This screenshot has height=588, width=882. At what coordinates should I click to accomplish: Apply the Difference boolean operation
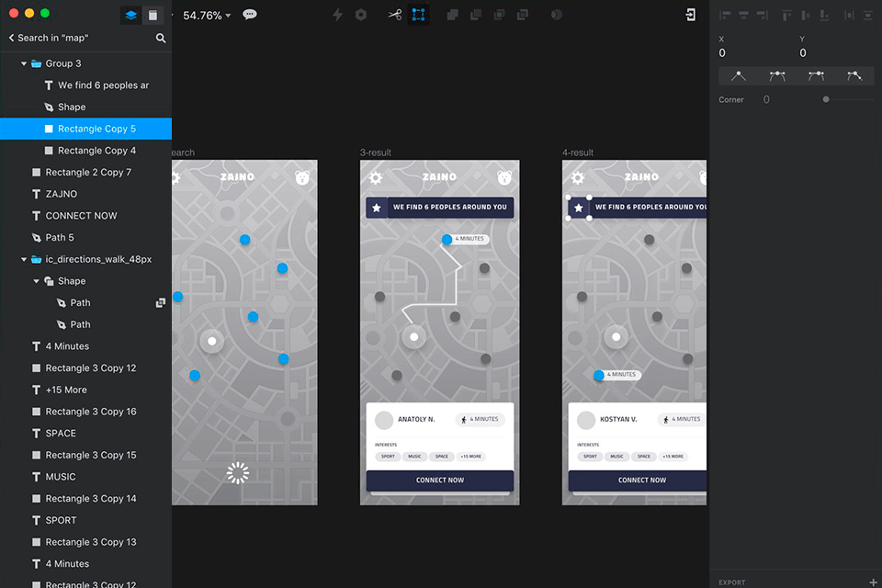pos(523,15)
